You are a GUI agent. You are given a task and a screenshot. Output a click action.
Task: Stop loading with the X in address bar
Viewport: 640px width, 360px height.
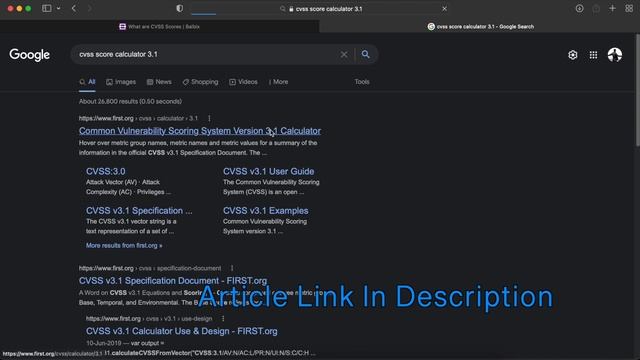(444, 9)
